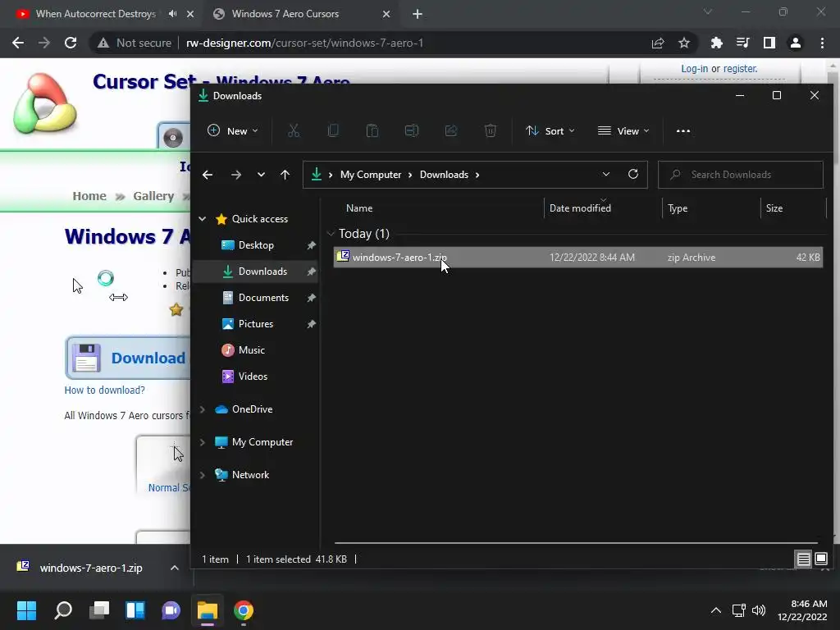Image resolution: width=840 pixels, height=630 pixels.
Task: Click Chrome icon on taskbar
Action: pyautogui.click(x=243, y=610)
